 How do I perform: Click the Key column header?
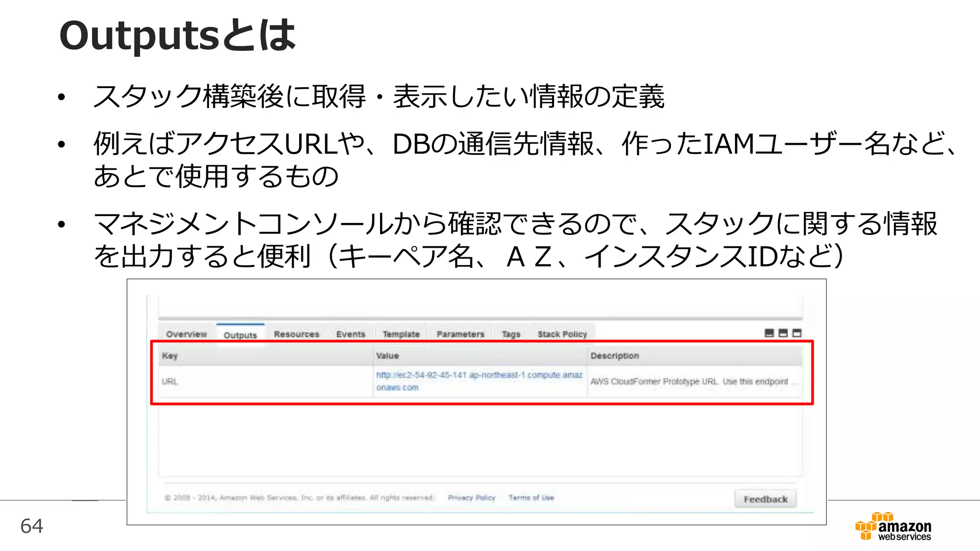tap(266, 356)
